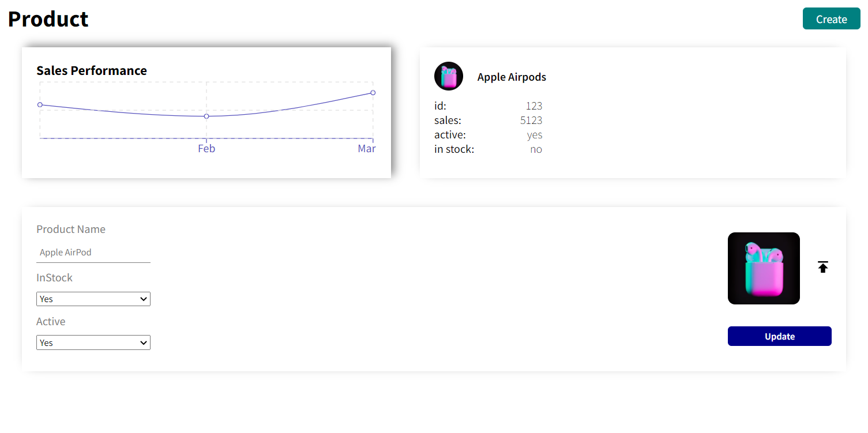Click the Apple Airpods product title
The height and width of the screenshot is (433, 868).
pos(512,77)
